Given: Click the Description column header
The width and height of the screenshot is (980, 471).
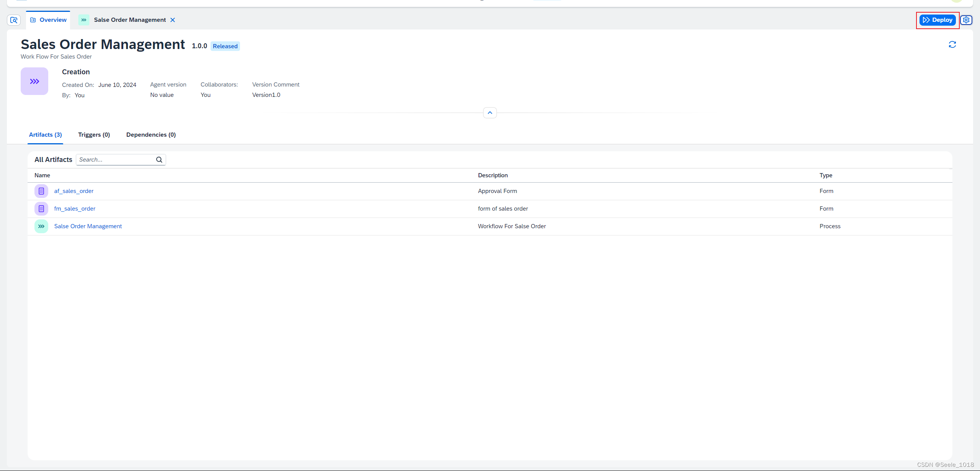Looking at the screenshot, I should tap(493, 175).
